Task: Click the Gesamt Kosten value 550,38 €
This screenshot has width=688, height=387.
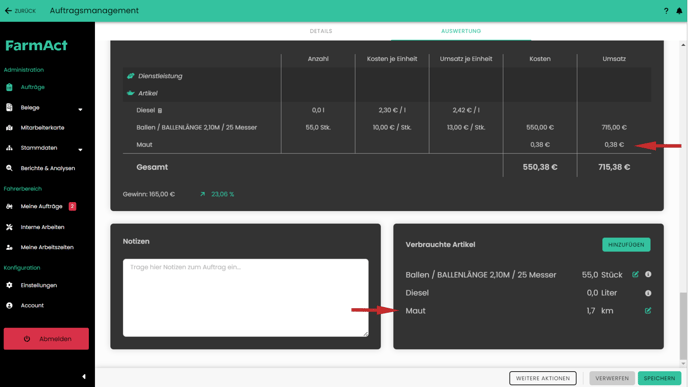Action: click(540, 167)
